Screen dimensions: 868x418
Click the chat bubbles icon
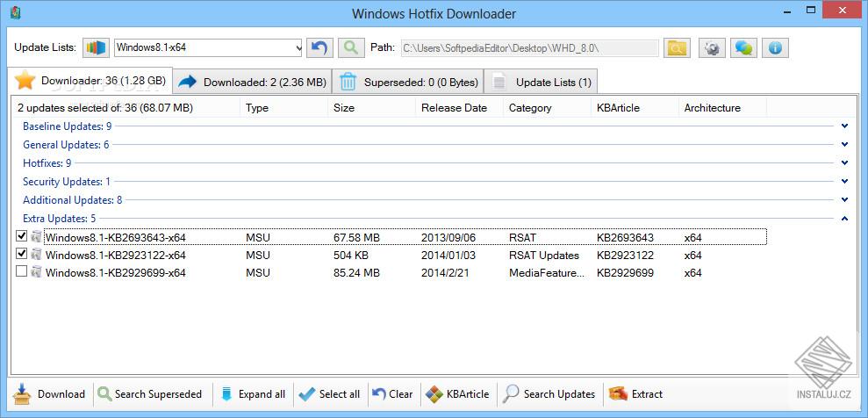(743, 47)
